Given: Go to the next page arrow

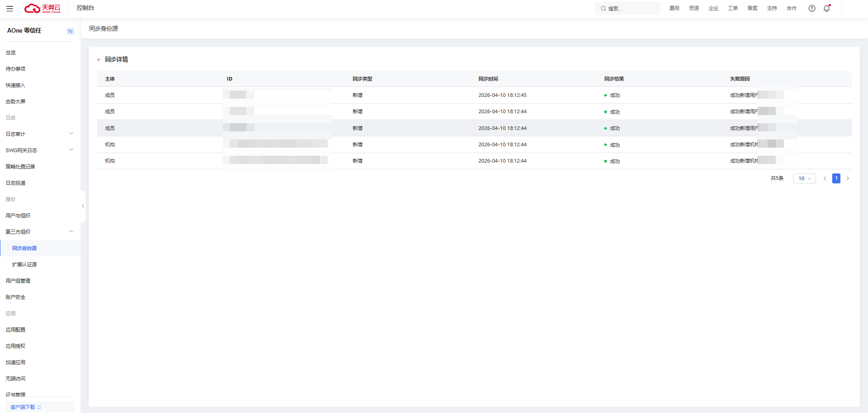Looking at the screenshot, I should click(x=848, y=178).
